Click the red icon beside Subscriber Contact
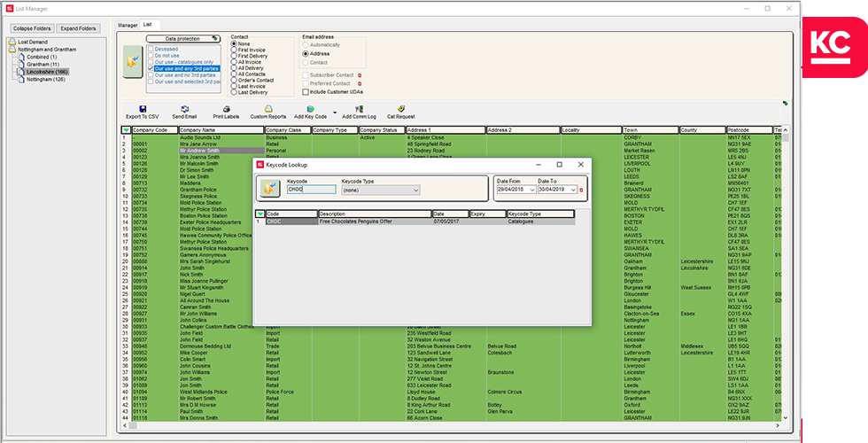Viewport: 868px width, 443px height. point(360,75)
